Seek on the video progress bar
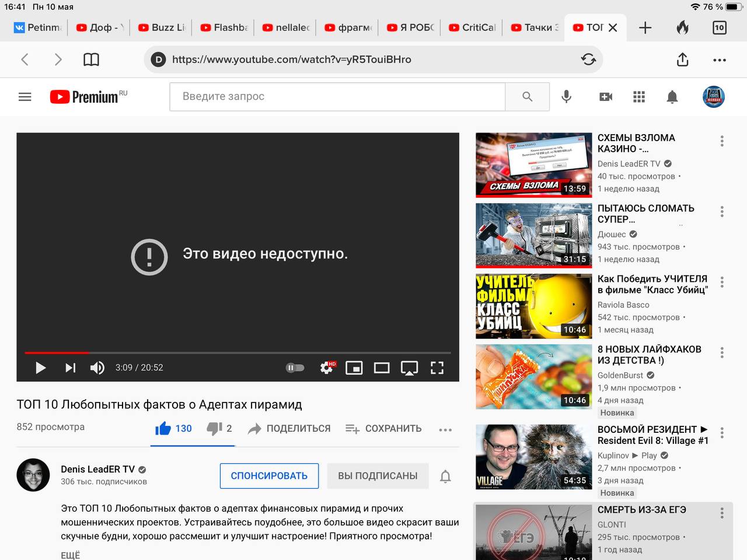The width and height of the screenshot is (747, 560). (238, 353)
